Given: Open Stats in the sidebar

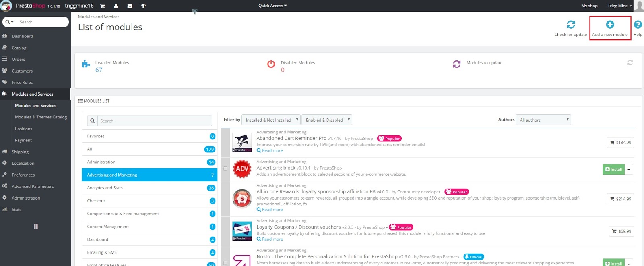Looking at the screenshot, I should pos(17,210).
